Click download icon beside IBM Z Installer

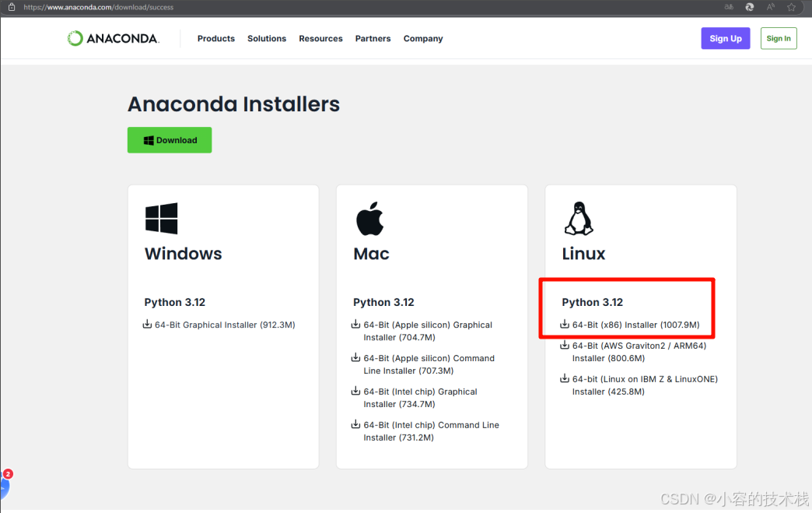(x=565, y=378)
